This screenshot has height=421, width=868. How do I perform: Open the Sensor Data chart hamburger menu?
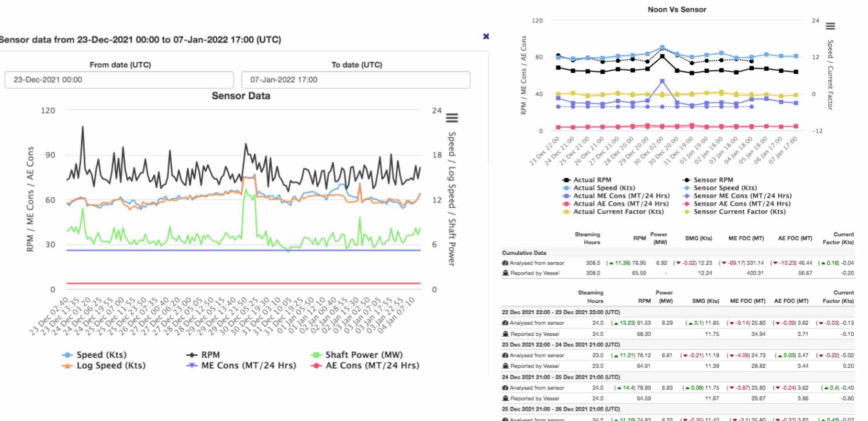click(x=452, y=118)
